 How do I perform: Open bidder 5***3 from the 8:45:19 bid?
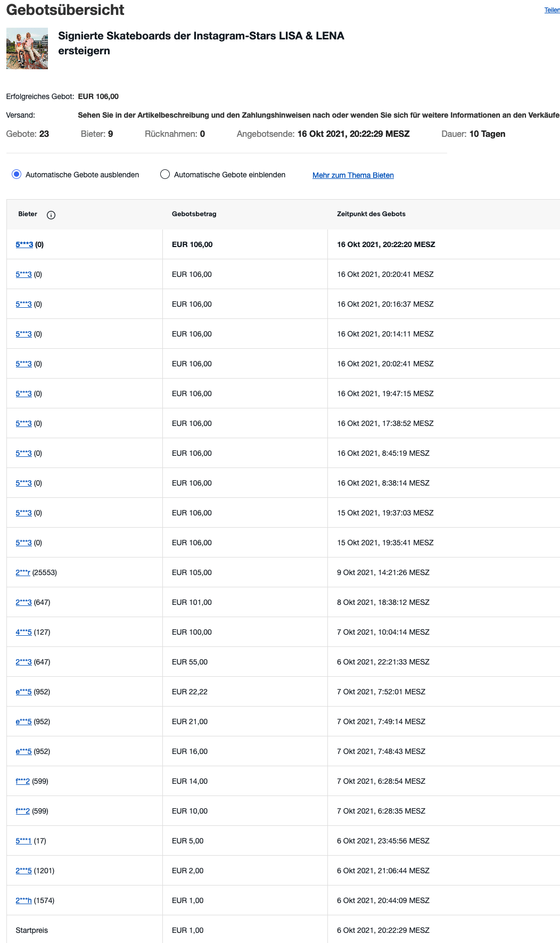click(x=24, y=453)
